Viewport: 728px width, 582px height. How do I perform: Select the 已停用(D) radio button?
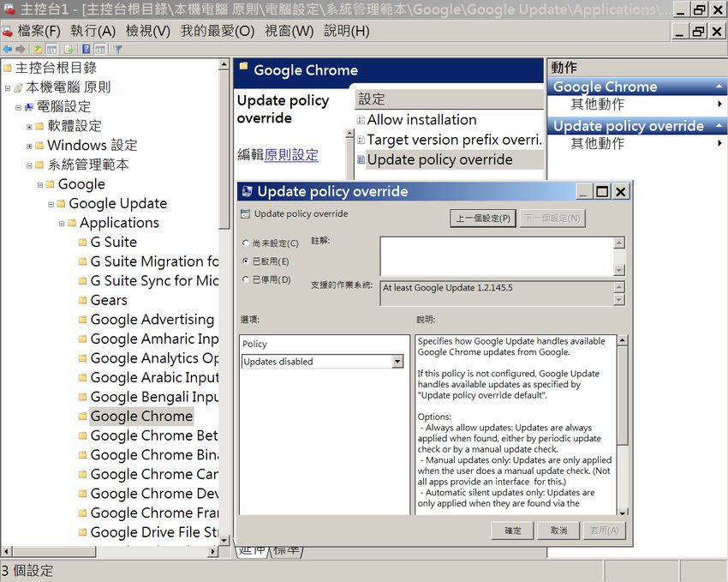(x=246, y=279)
